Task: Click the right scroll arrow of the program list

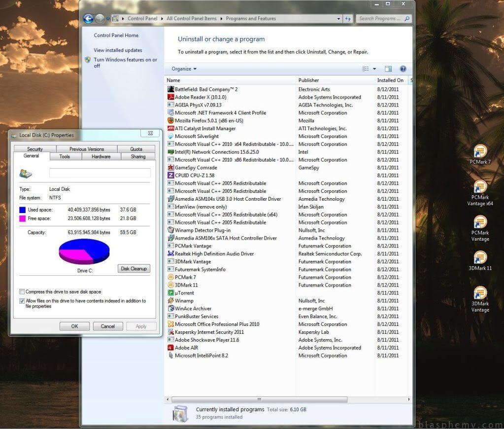Action: 409,399
